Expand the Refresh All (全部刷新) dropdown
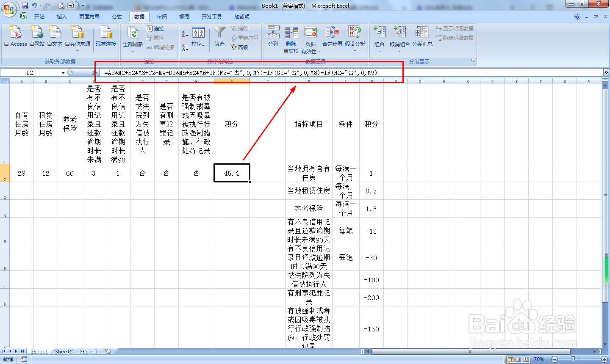Viewport: 610px width, 364px height. pos(133,52)
